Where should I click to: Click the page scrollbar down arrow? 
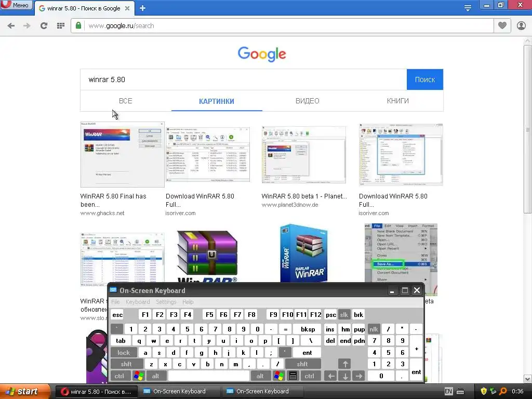click(x=527, y=379)
